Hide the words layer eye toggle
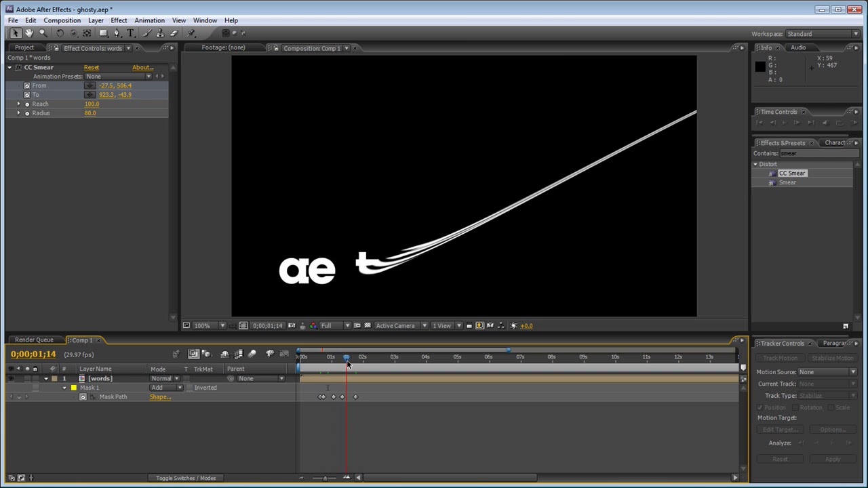Image resolution: width=868 pixels, height=488 pixels. 10,378
